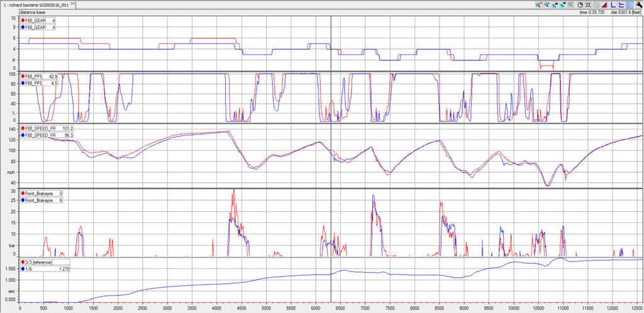Close the richard baxterar102092016_001 tab
Viewport: 644px width, 313px height.
point(73,4)
